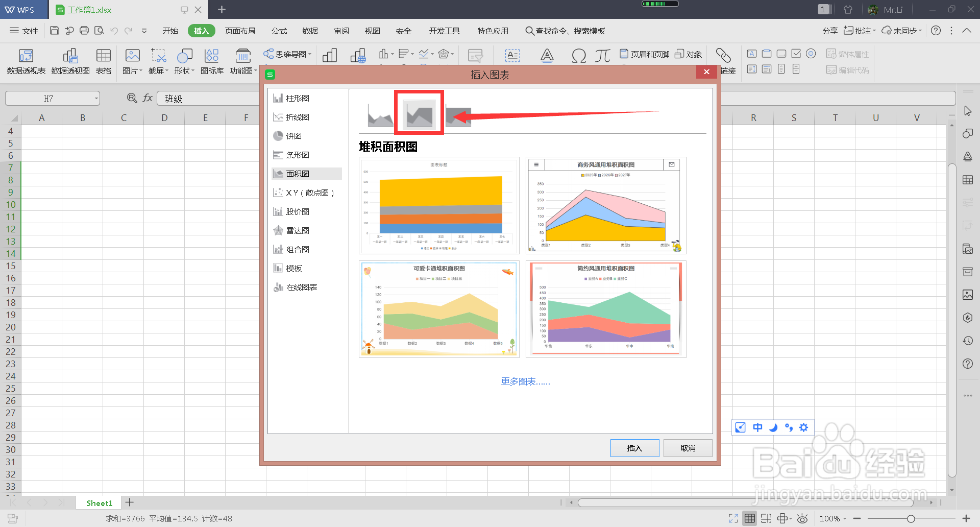Toggle the eye protection mode icon
The width and height of the screenshot is (980, 527).
pos(802,518)
